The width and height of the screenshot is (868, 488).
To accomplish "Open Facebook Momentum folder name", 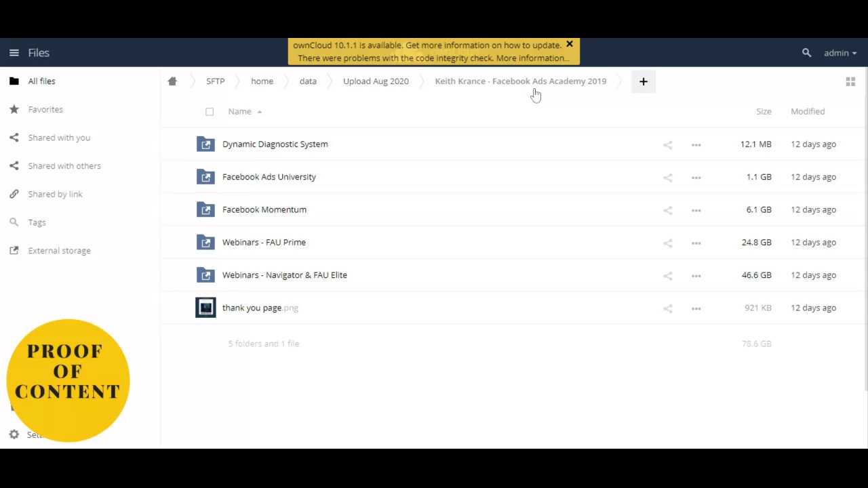I will click(x=264, y=209).
